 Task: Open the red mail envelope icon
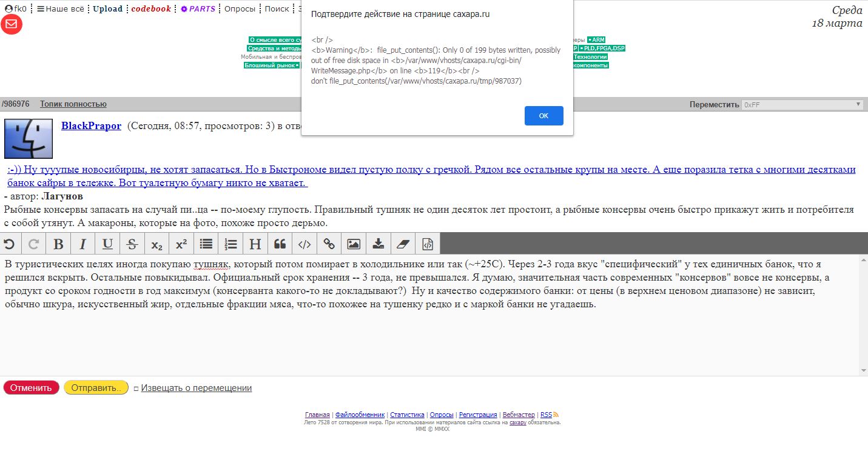click(12, 24)
